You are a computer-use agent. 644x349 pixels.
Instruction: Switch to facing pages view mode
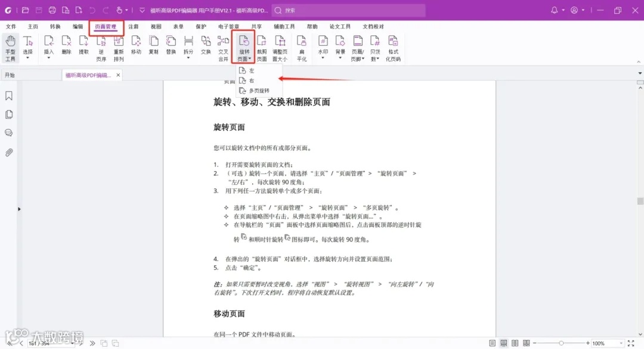515,343
